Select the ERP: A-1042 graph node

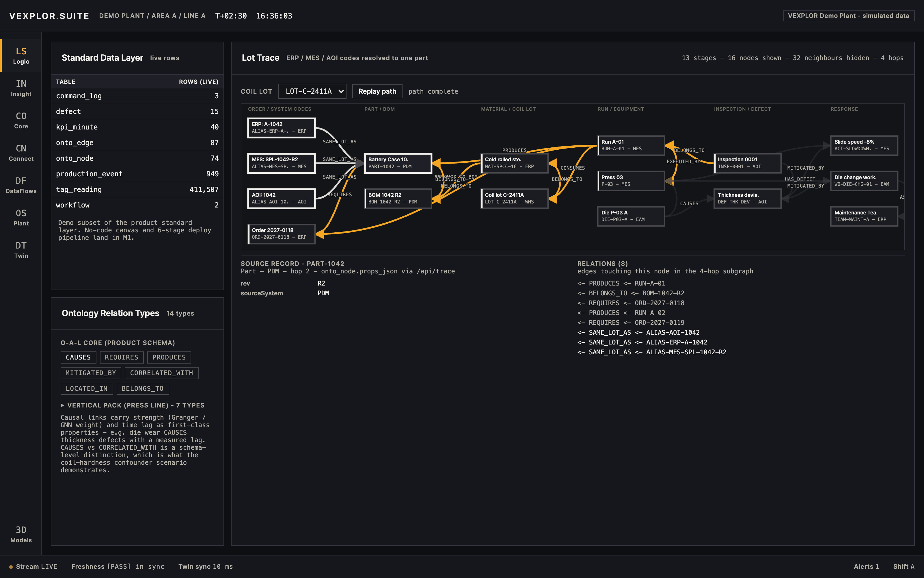click(x=282, y=128)
